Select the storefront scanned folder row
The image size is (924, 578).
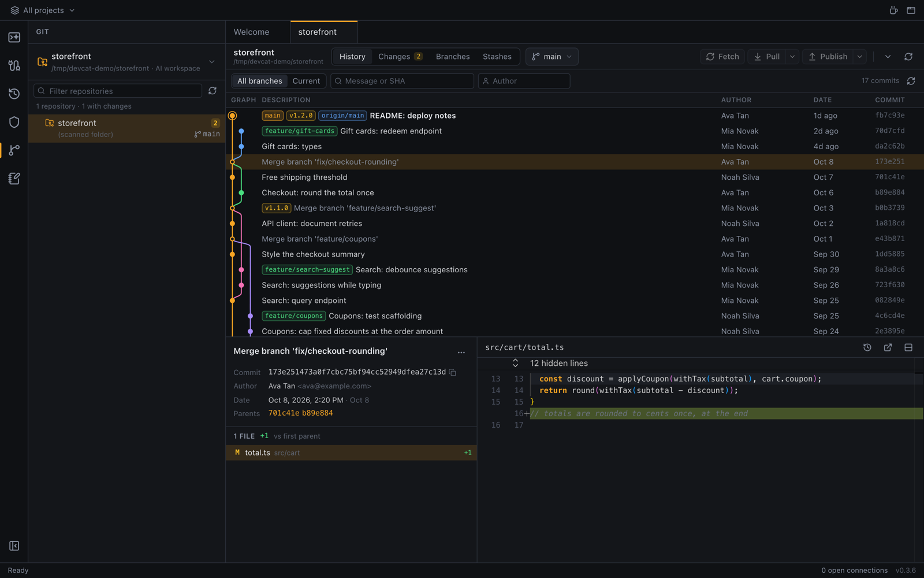(127, 128)
